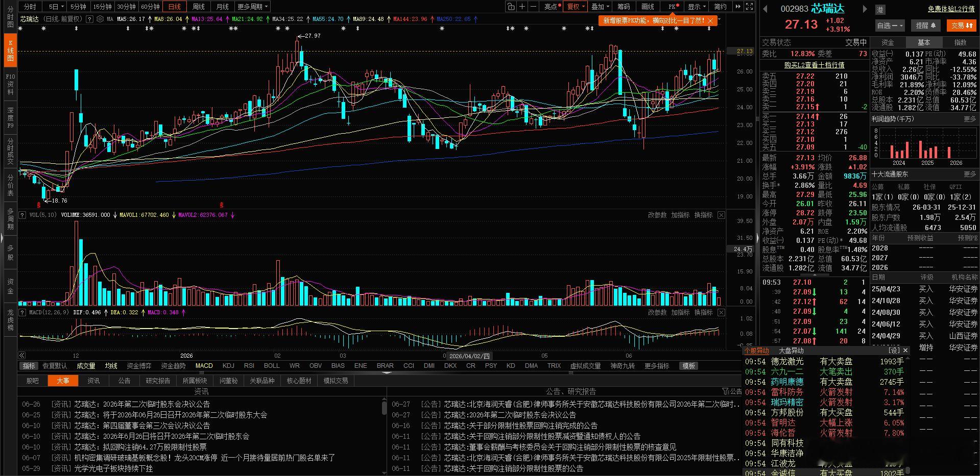Expand toolbar with double-arrow icon

(738, 7)
